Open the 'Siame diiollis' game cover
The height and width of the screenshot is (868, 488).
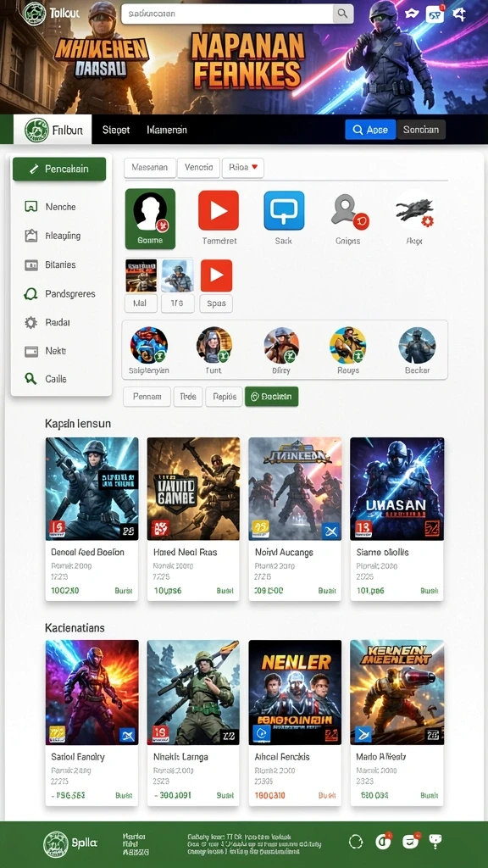point(396,489)
